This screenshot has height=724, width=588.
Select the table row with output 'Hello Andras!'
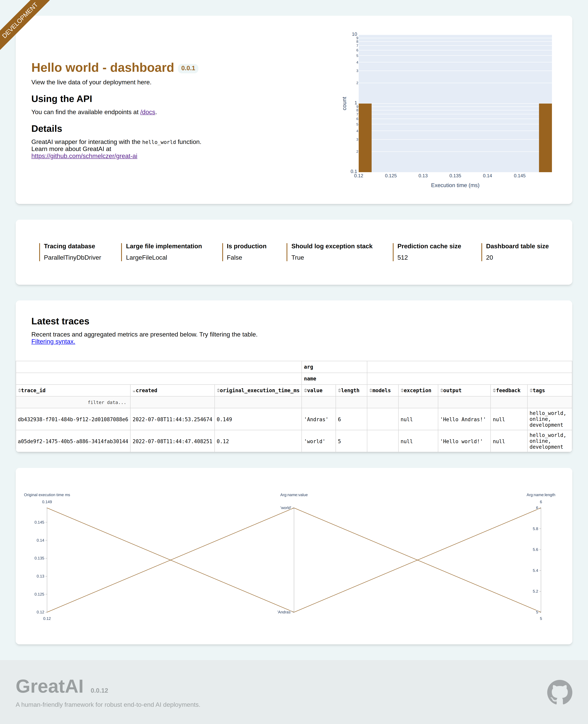pos(294,419)
